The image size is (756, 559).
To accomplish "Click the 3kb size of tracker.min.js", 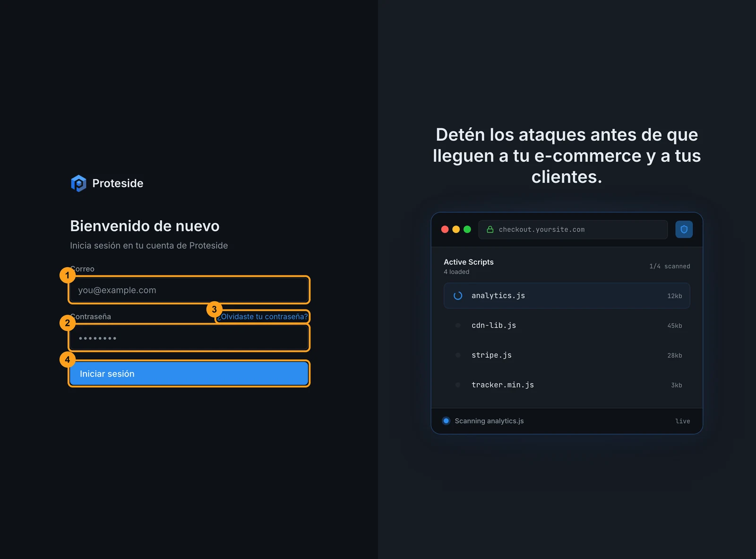I will click(677, 385).
